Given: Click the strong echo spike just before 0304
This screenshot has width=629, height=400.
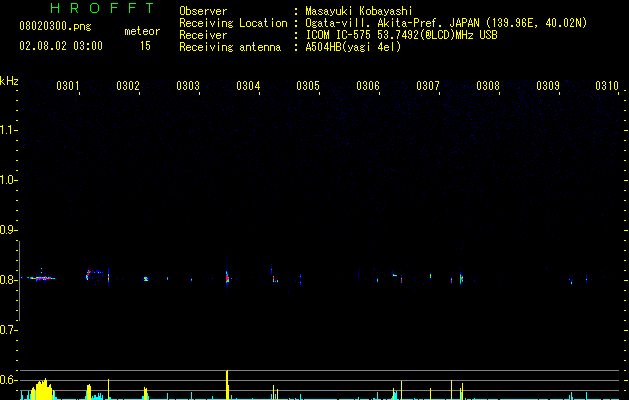Looking at the screenshot, I should point(227,277).
